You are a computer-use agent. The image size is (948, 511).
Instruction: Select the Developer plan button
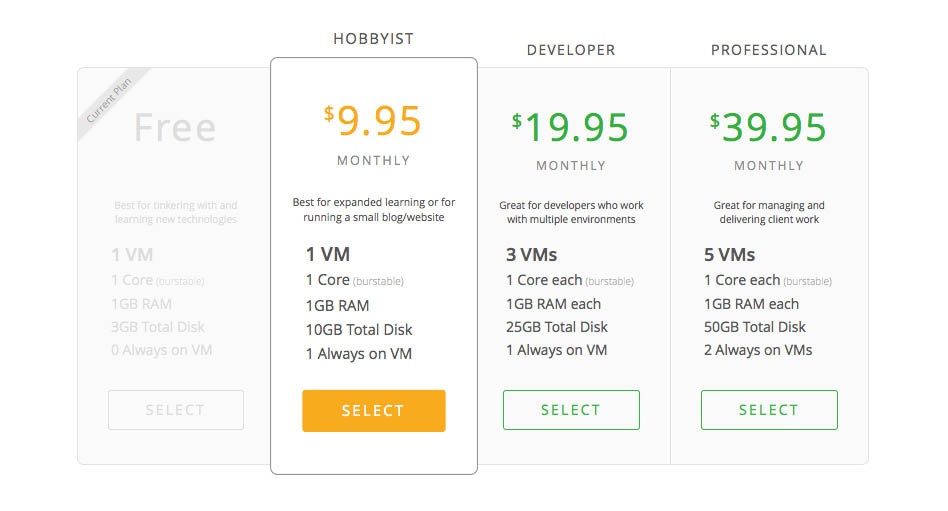pyautogui.click(x=570, y=410)
